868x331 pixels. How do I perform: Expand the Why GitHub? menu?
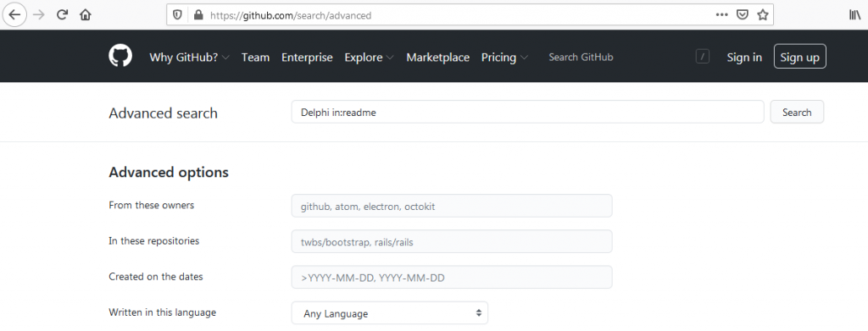coord(189,58)
